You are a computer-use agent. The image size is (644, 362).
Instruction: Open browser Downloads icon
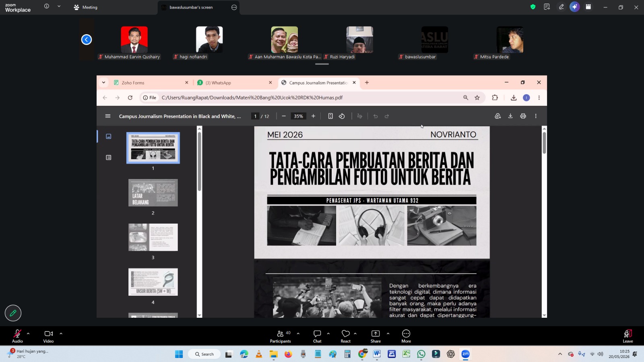point(514,98)
